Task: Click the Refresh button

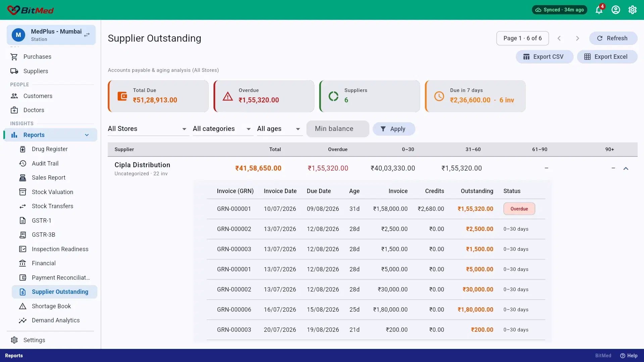Action: [613, 38]
